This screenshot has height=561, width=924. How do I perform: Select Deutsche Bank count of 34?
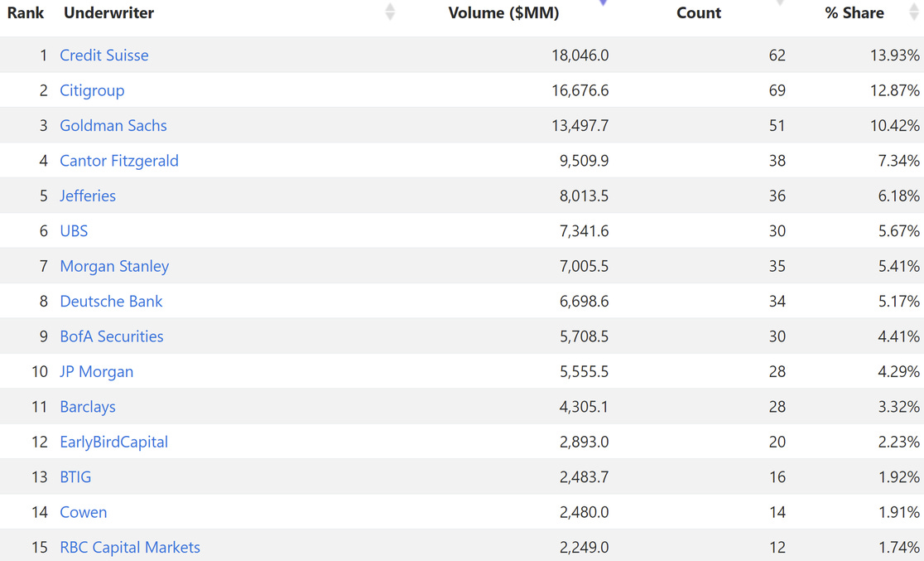coord(777,301)
